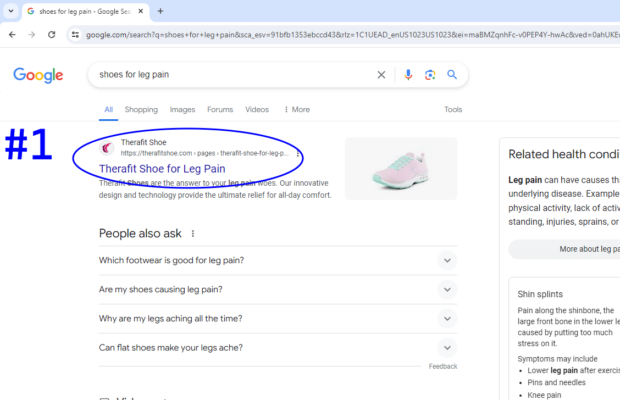
Task: Open the tab search dropdown arrow
Action: click(11, 11)
